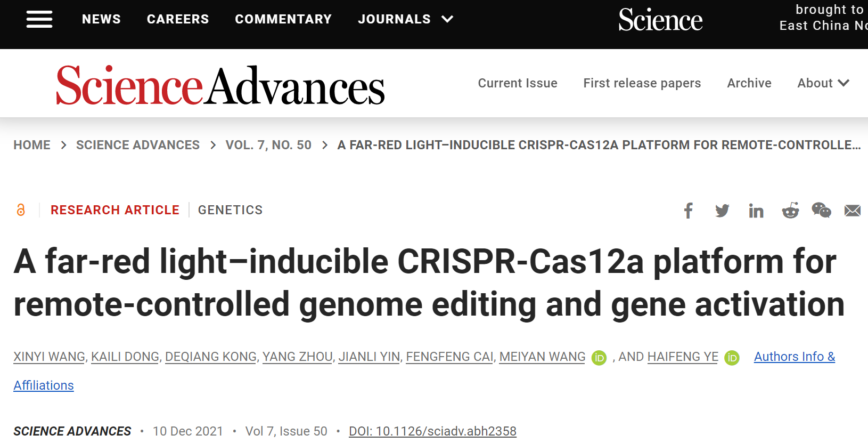Navigate to Vol. 7, No. 50 breadcrumb

point(268,145)
